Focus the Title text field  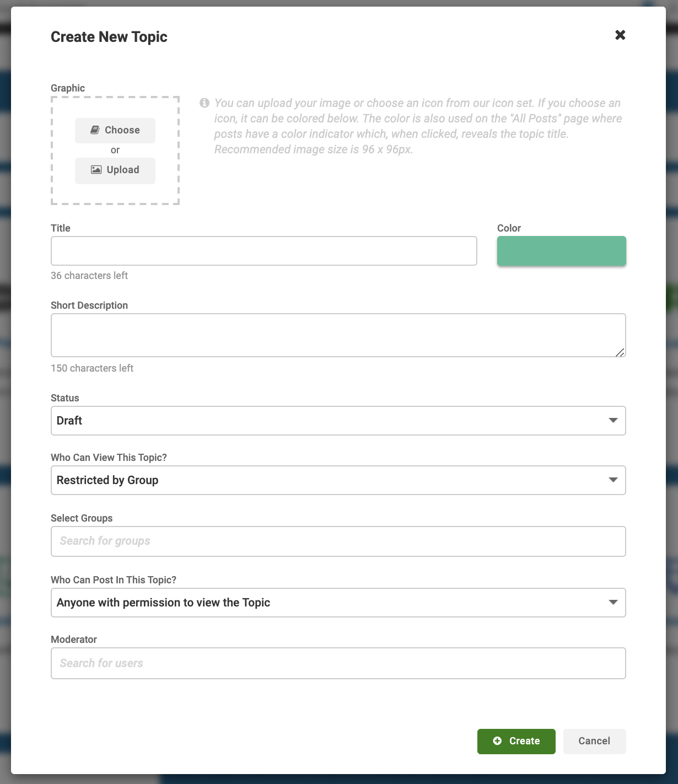263,251
